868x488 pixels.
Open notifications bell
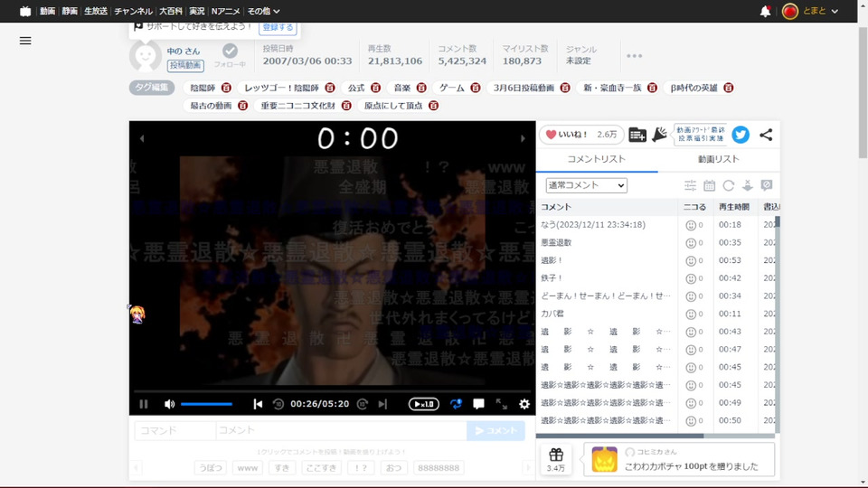tap(766, 11)
